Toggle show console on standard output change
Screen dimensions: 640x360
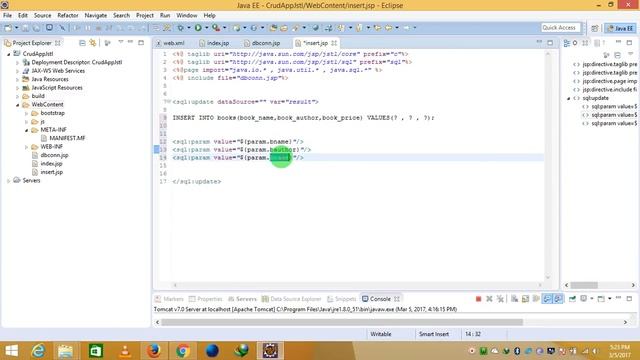pyautogui.click(x=547, y=299)
